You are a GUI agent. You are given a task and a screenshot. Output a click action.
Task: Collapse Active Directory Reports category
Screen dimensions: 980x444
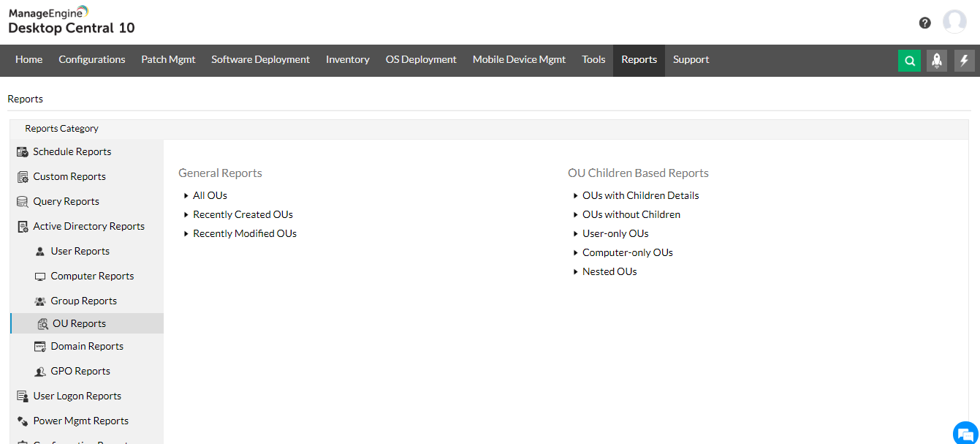click(87, 227)
